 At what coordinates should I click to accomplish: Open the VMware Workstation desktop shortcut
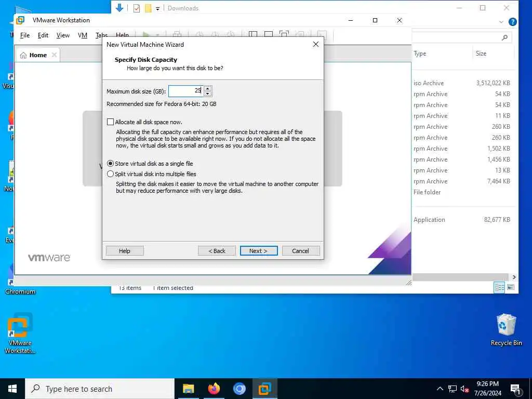(x=20, y=333)
